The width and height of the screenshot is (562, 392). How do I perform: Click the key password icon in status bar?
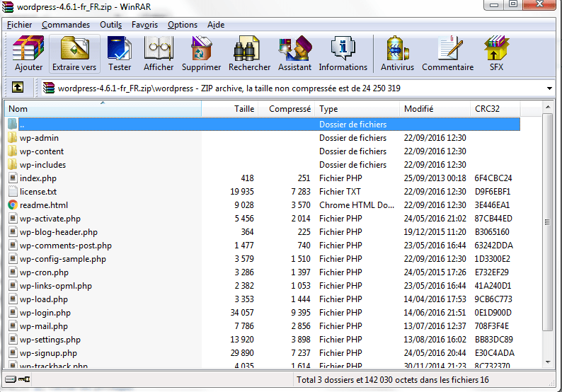24,379
